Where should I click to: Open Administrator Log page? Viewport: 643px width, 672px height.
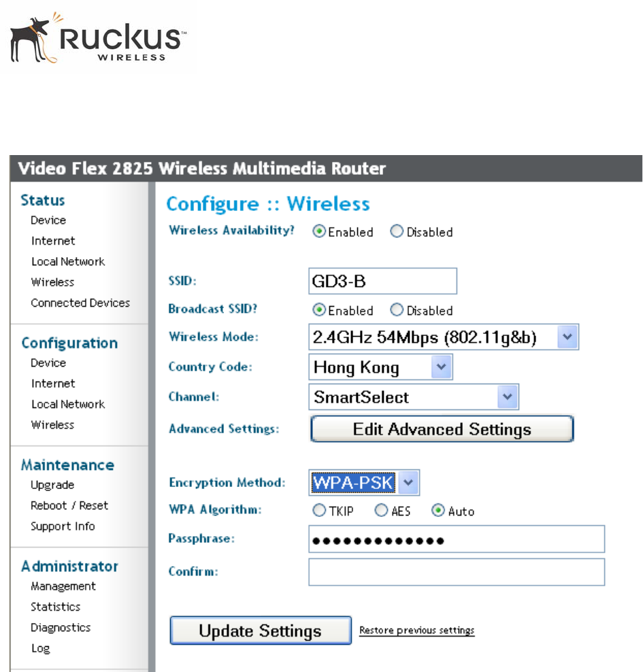pyautogui.click(x=41, y=648)
